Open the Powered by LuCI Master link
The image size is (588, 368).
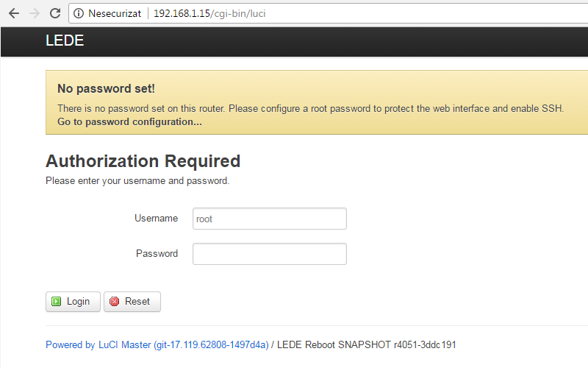(x=157, y=344)
